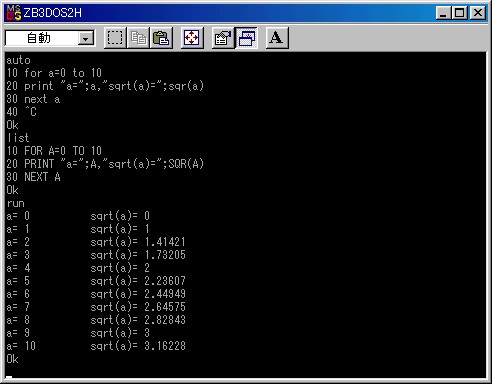Click the 'run' command line
The image size is (492, 384).
pyautogui.click(x=16, y=203)
